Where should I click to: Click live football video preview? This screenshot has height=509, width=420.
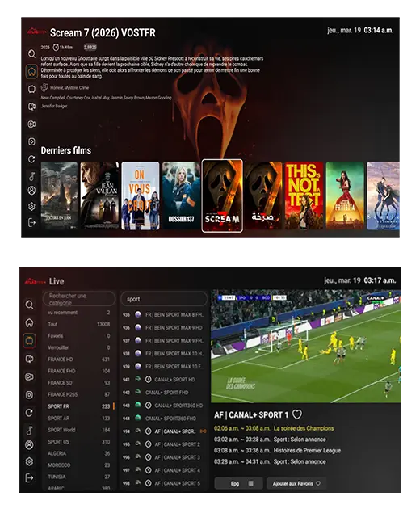pyautogui.click(x=306, y=347)
